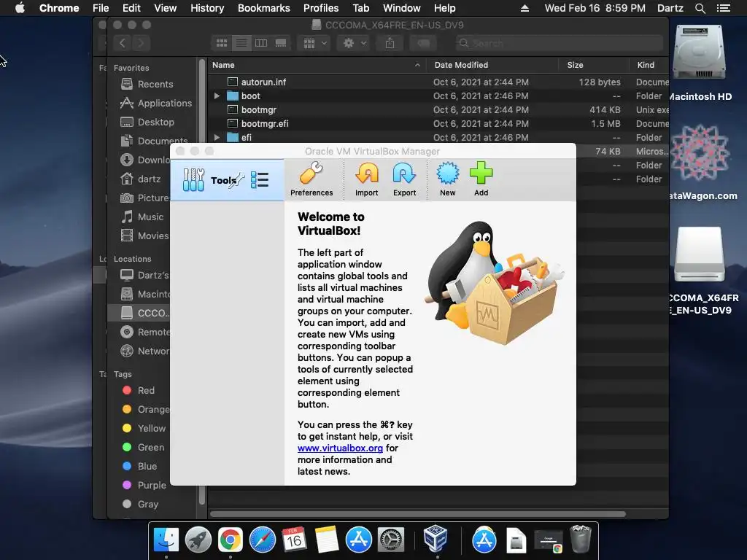Open the Edit menu
Image resolution: width=747 pixels, height=560 pixels.
(131, 8)
